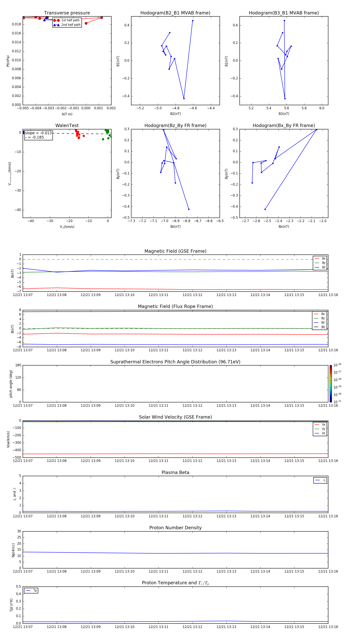Image resolution: width=351 pixels, height=644 pixels.
Task: Click the "A(T·m)" x-axis label
Action: [x=67, y=114]
